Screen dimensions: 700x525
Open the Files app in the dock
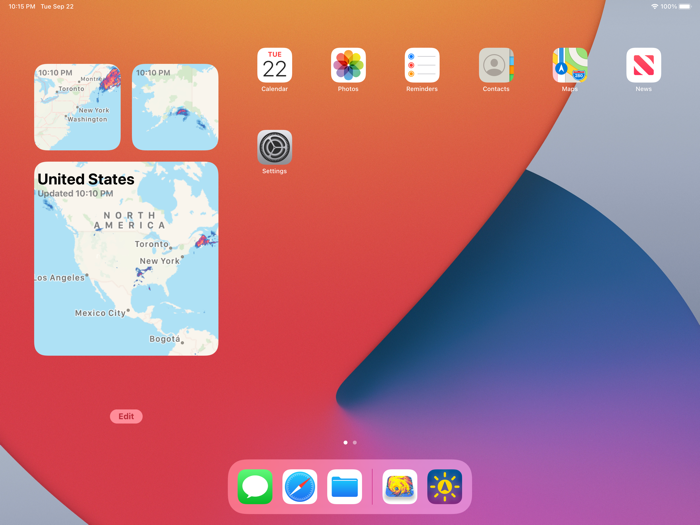point(344,487)
